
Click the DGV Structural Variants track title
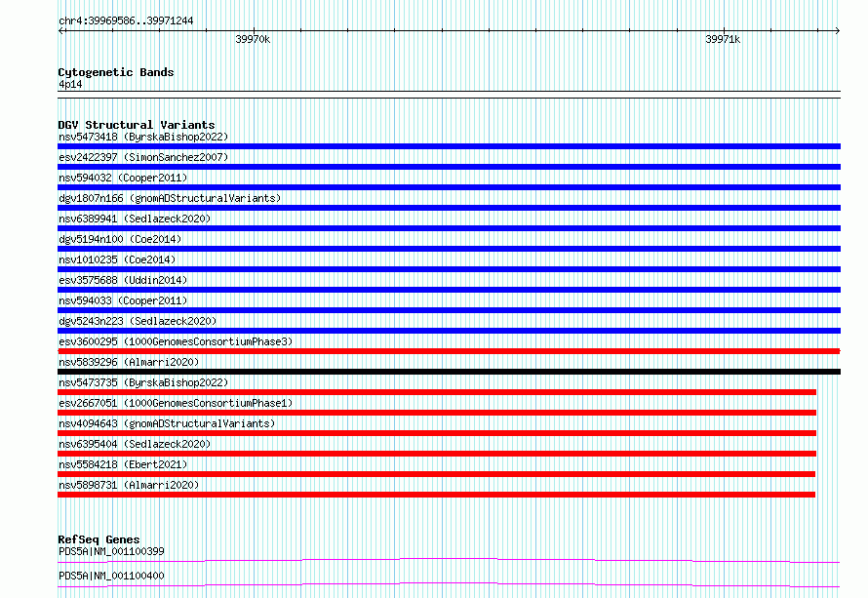tap(137, 125)
